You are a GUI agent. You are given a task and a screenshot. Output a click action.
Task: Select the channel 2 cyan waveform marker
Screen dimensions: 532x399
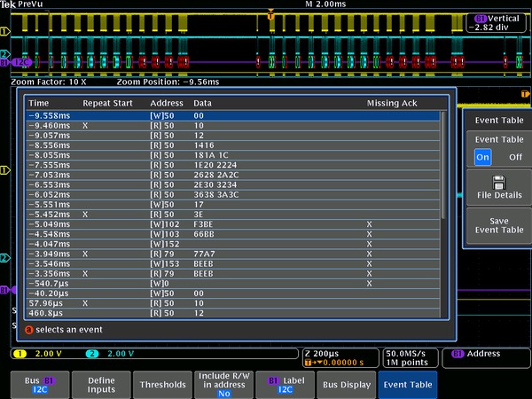tap(4, 53)
